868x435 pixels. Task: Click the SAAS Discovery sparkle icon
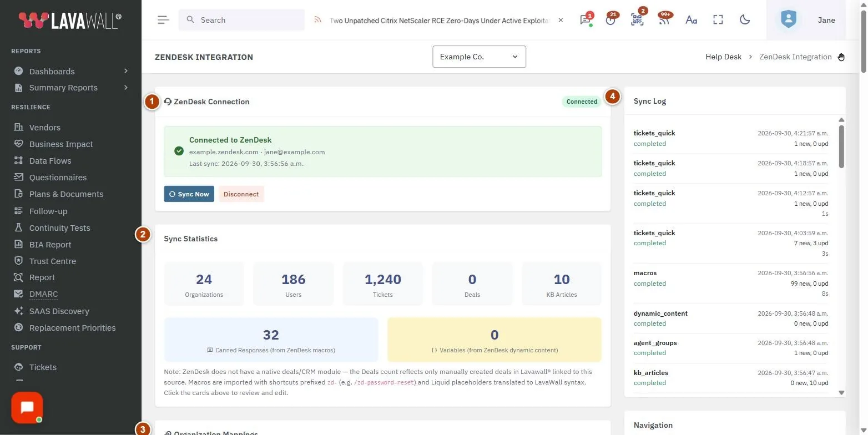click(x=19, y=311)
